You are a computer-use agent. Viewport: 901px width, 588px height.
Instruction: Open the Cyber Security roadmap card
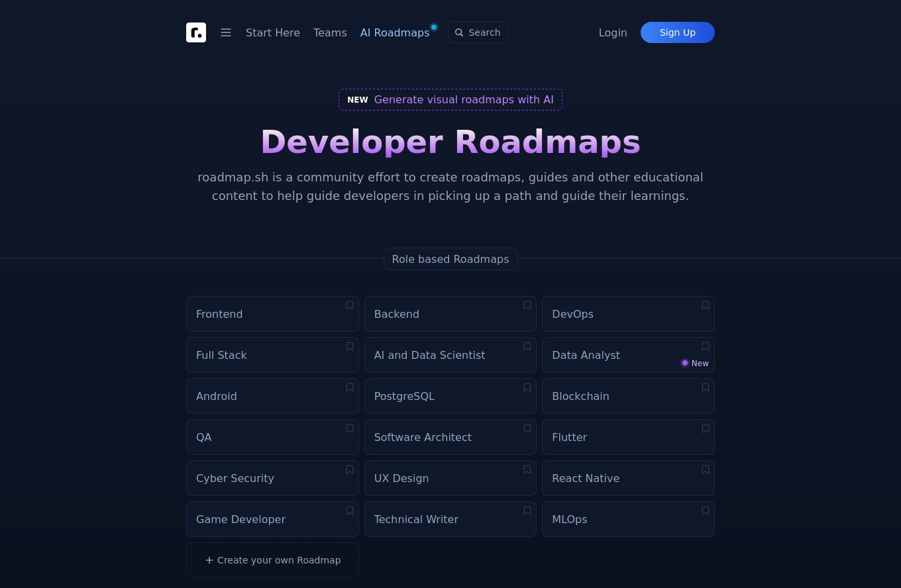point(272,478)
